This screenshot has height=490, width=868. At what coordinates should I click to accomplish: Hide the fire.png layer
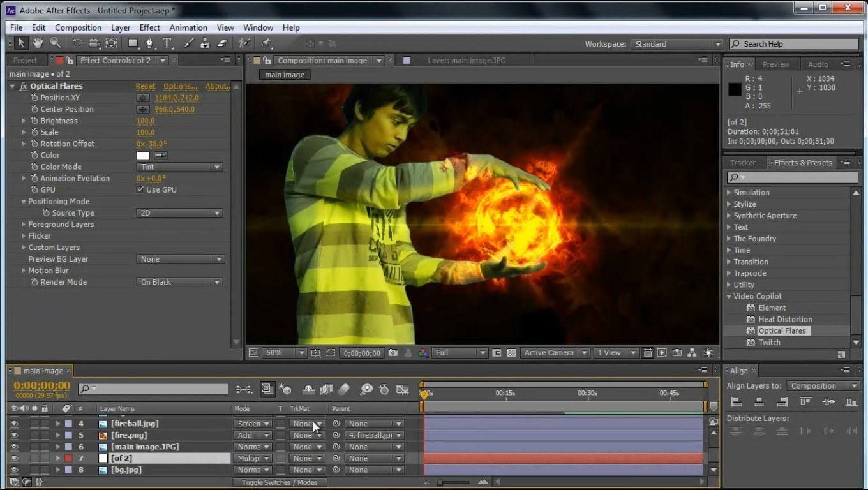14,434
